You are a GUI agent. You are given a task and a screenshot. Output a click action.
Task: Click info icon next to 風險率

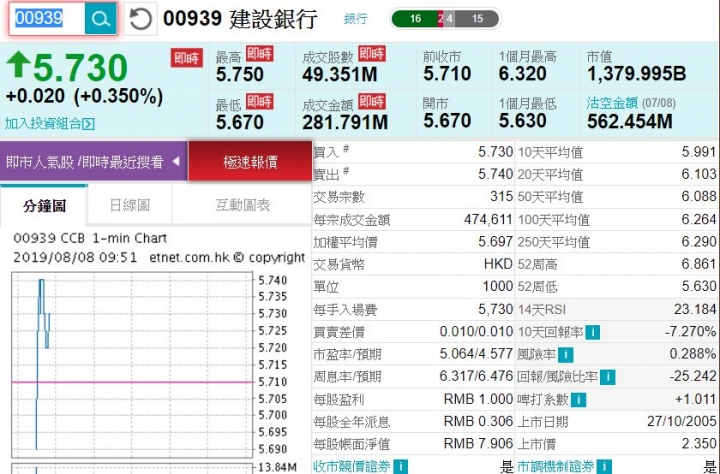tap(566, 355)
